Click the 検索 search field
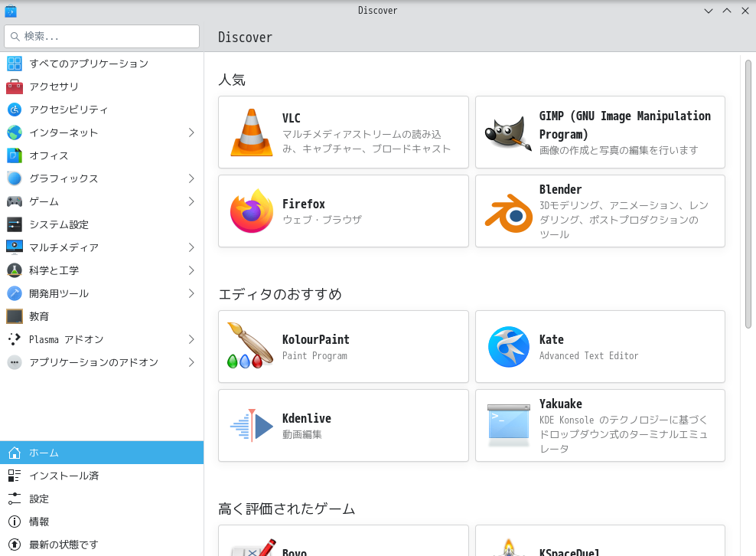This screenshot has width=756, height=556. [x=102, y=36]
